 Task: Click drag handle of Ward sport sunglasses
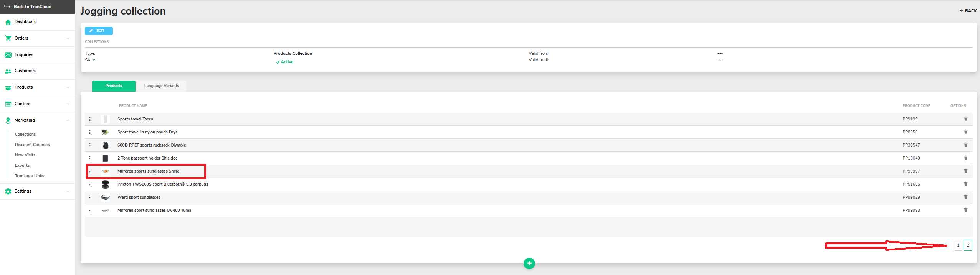pos(90,198)
